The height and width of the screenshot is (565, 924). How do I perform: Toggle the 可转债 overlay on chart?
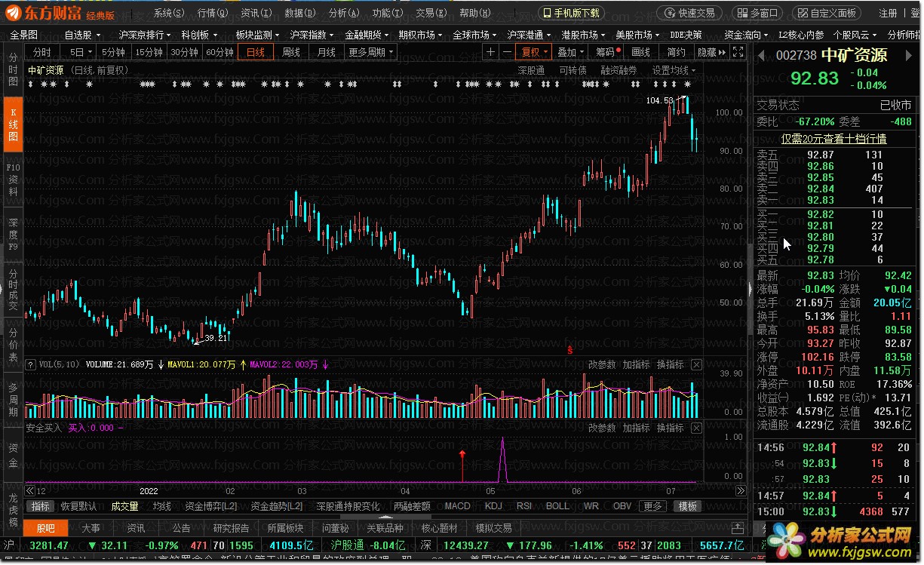tap(573, 70)
